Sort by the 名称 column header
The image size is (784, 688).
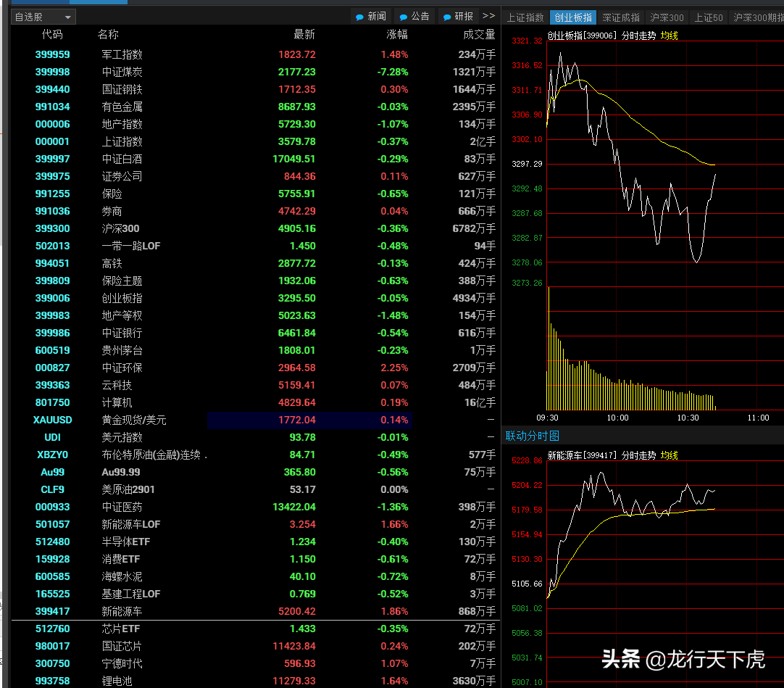[x=108, y=35]
